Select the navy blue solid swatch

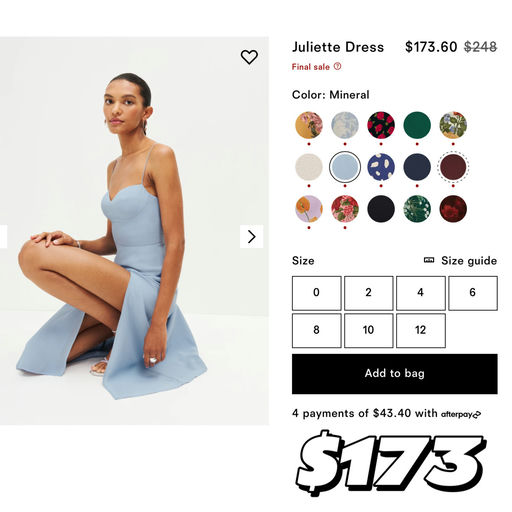(x=417, y=167)
